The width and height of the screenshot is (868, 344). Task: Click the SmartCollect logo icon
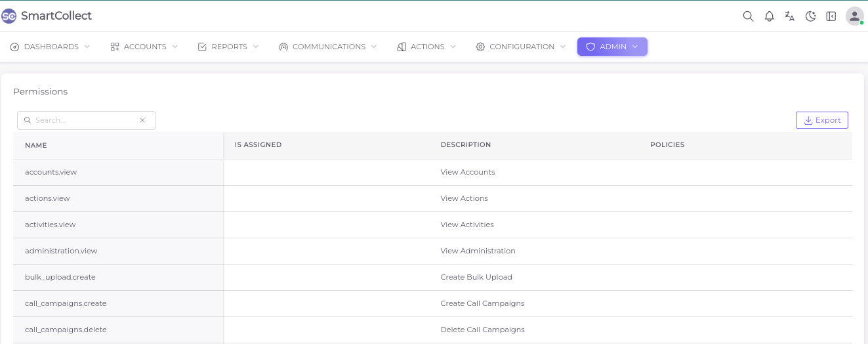click(9, 16)
